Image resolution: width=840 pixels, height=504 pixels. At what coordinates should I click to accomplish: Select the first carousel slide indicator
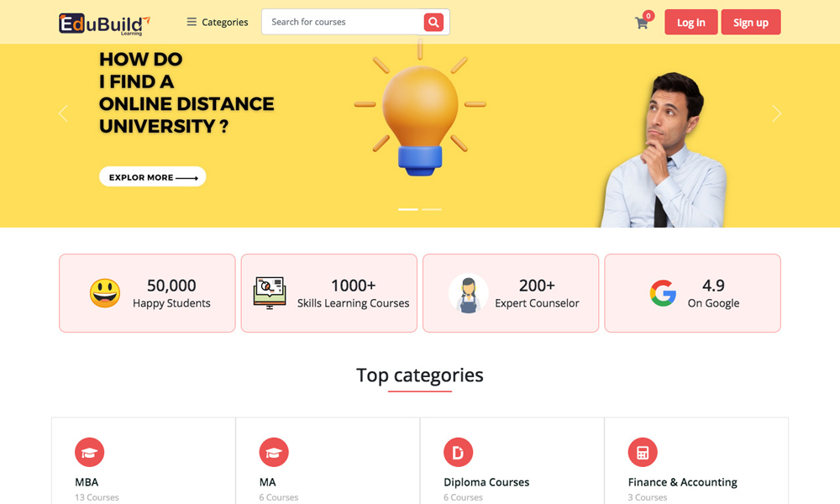tap(408, 209)
